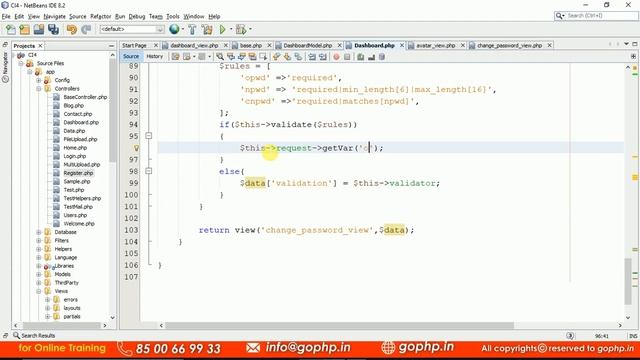Select Dashboard.php in the Projects tree
Screen dimensions: 640x360
coord(81,122)
